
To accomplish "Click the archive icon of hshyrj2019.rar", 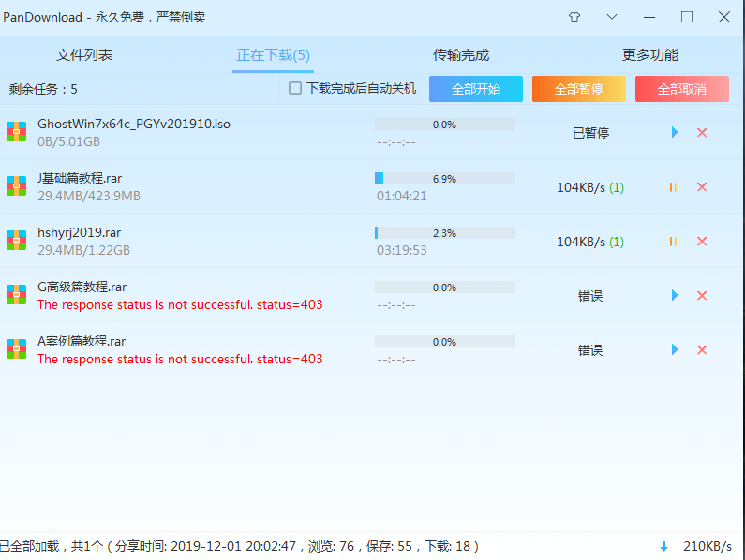I will coord(16,240).
